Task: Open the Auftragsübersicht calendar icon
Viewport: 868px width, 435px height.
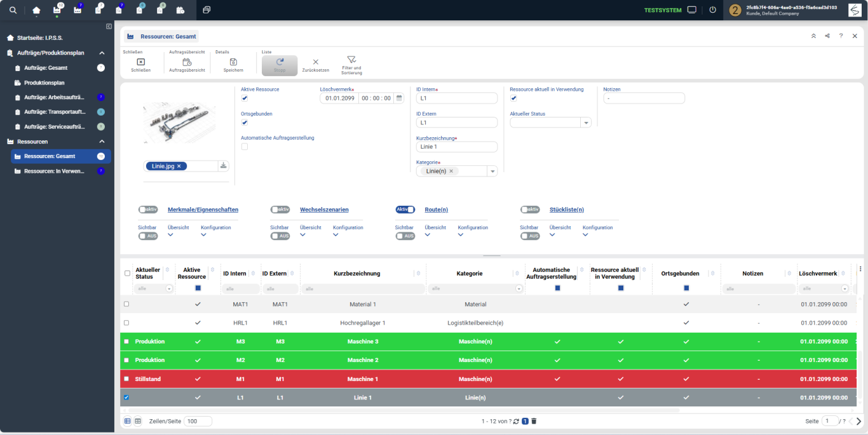Action: pos(187,62)
